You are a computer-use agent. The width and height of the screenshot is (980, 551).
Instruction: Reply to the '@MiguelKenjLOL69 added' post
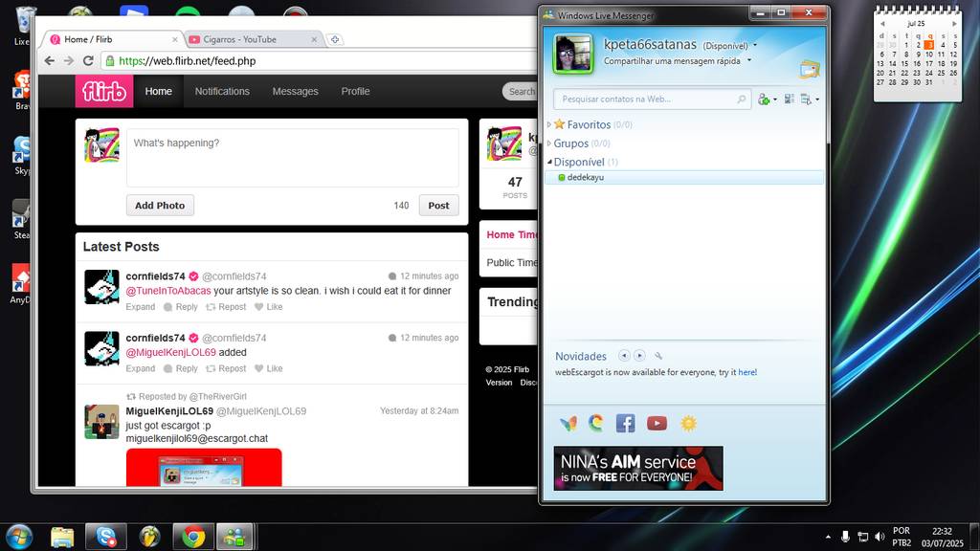(181, 368)
